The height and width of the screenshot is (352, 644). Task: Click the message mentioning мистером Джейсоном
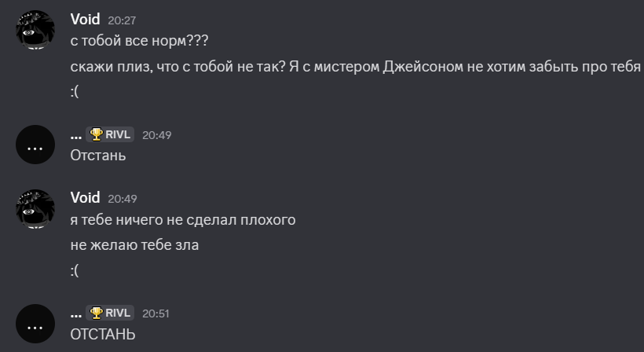(355, 67)
